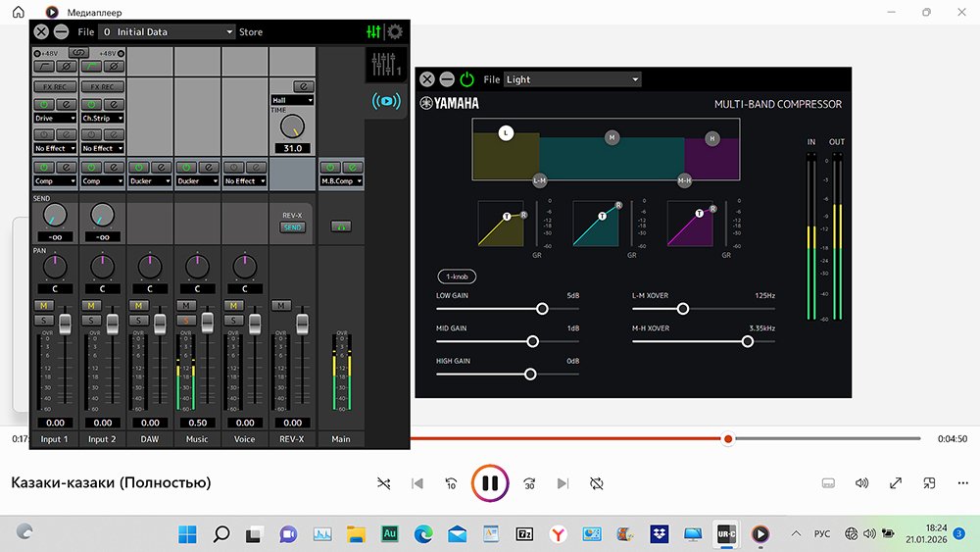Open media player volume control

pyautogui.click(x=861, y=482)
